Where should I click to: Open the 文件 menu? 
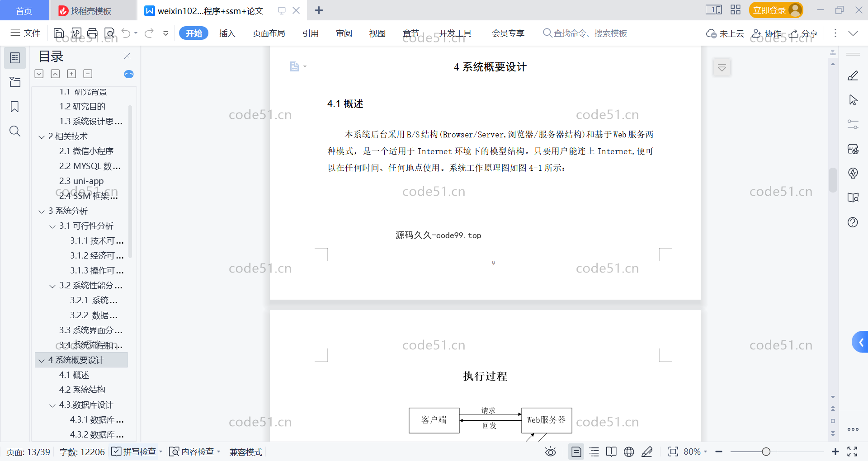point(26,33)
